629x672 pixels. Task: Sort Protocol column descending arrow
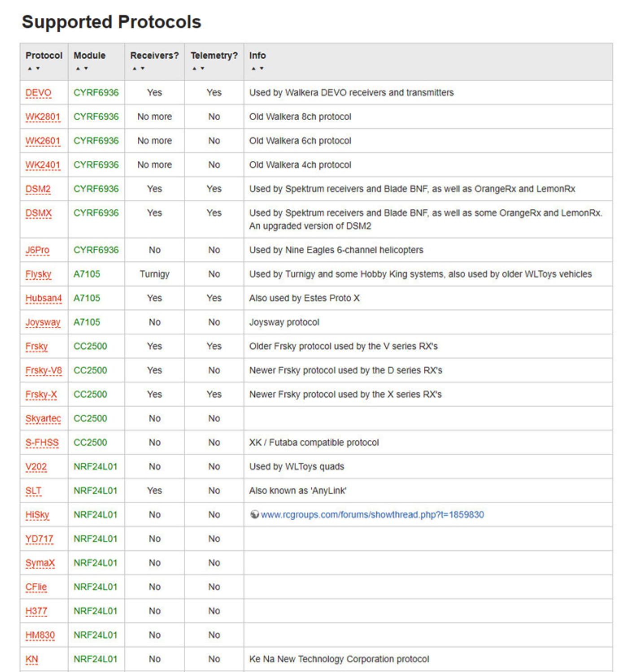pos(38,69)
